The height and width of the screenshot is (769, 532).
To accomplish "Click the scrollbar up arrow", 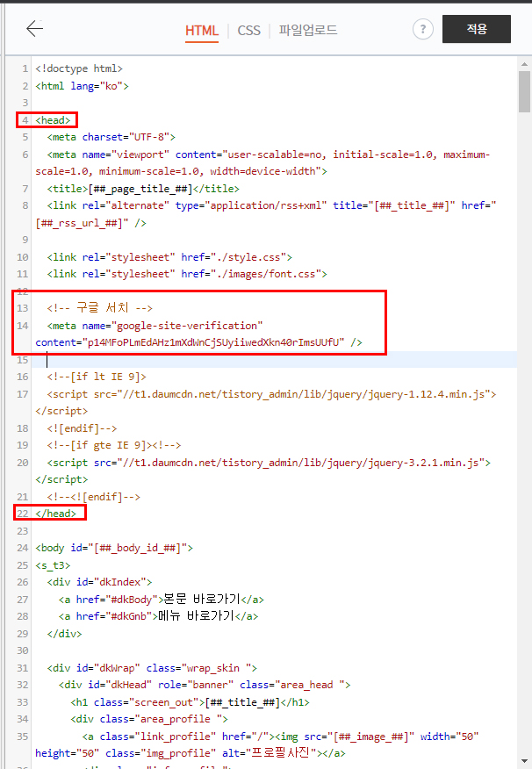I will pyautogui.click(x=524, y=64).
